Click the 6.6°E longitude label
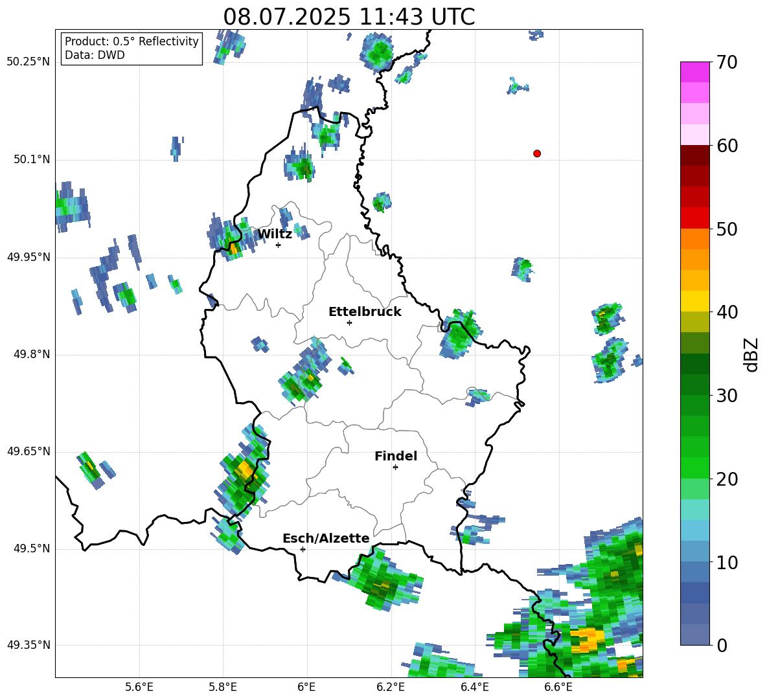Image resolution: width=767 pixels, height=700 pixels. [558, 688]
